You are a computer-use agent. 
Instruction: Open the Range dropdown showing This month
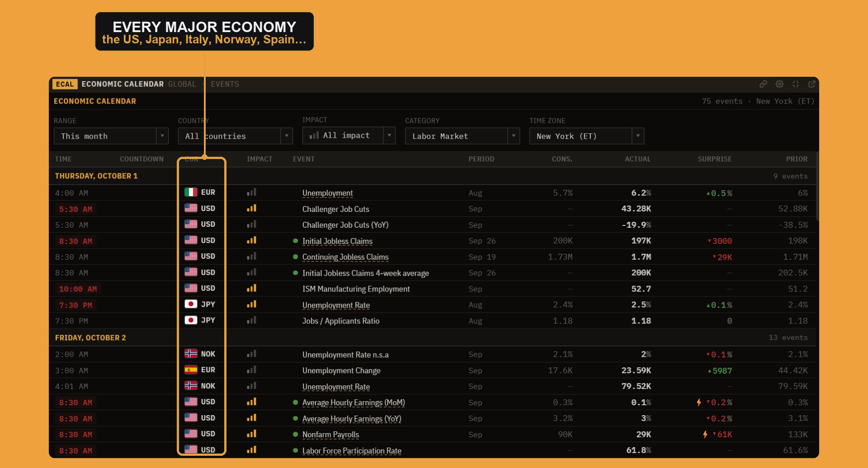[x=111, y=136]
